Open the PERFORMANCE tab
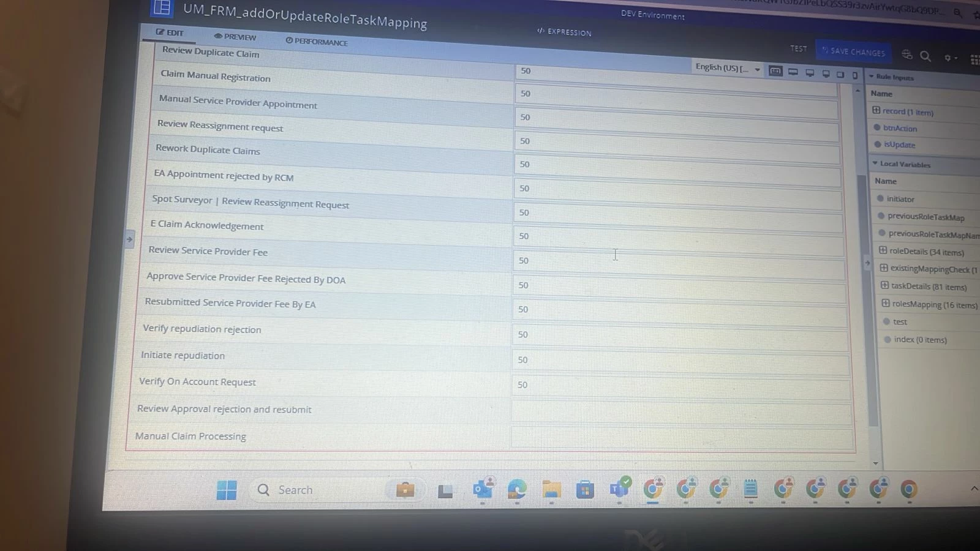The height and width of the screenshot is (551, 980). 317,42
